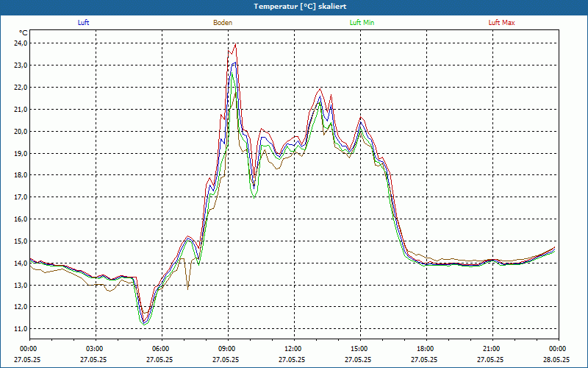Click the 12,0 y-axis label
This screenshot has width=588, height=368.
21,307
